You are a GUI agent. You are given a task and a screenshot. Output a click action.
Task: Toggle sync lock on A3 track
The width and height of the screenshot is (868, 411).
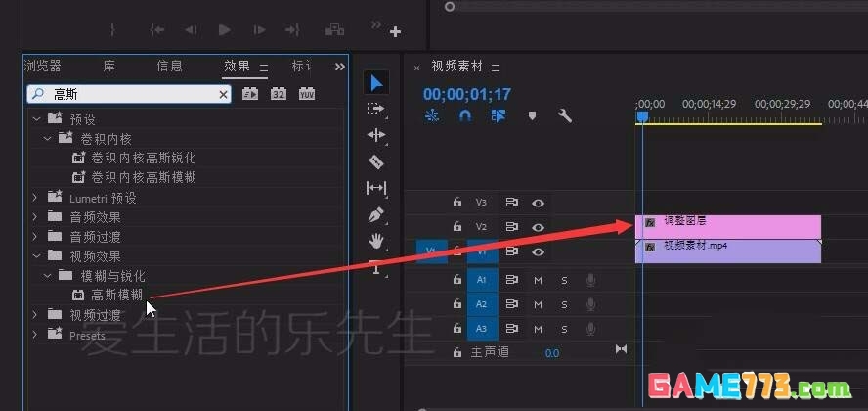click(x=512, y=329)
